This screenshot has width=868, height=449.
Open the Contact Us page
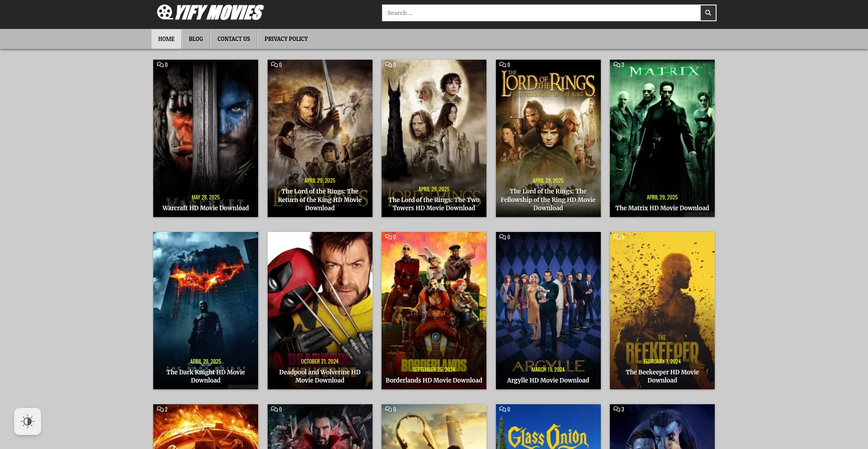(233, 39)
